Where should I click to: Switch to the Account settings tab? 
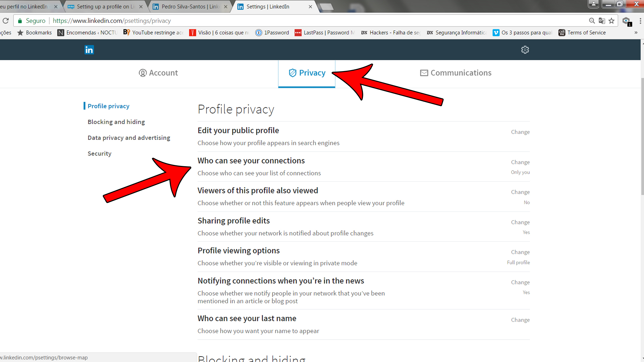[x=158, y=73]
